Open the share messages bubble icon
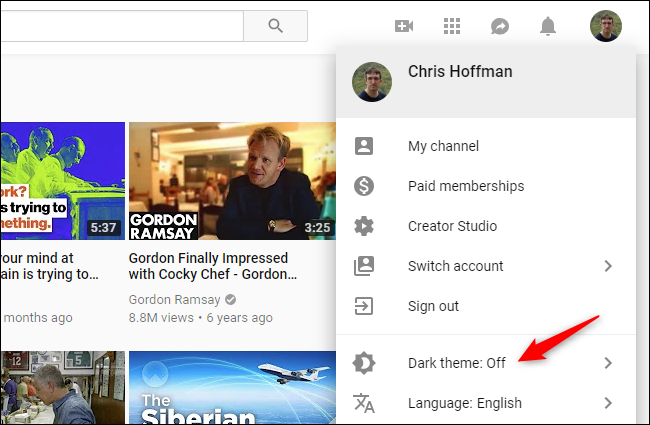The height and width of the screenshot is (425, 650). click(x=500, y=27)
